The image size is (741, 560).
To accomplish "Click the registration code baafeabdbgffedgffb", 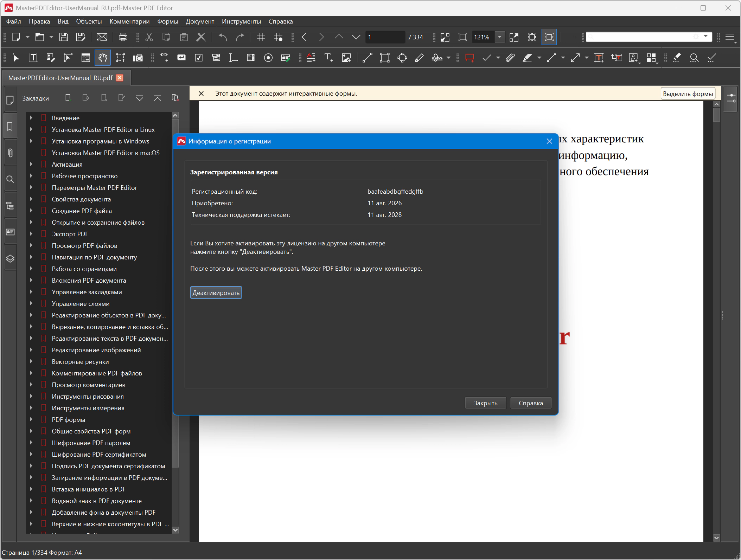I will [395, 191].
